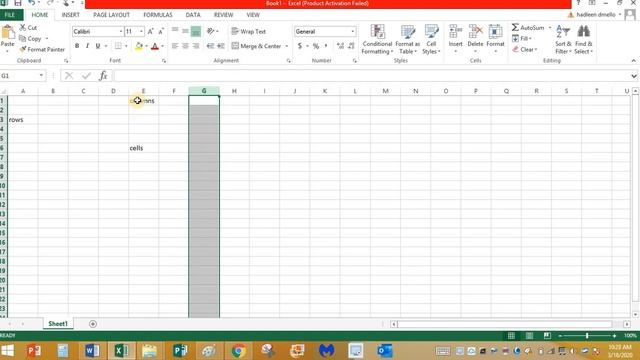Click the Format cells icon
The image size is (640, 360).
coord(496,32)
